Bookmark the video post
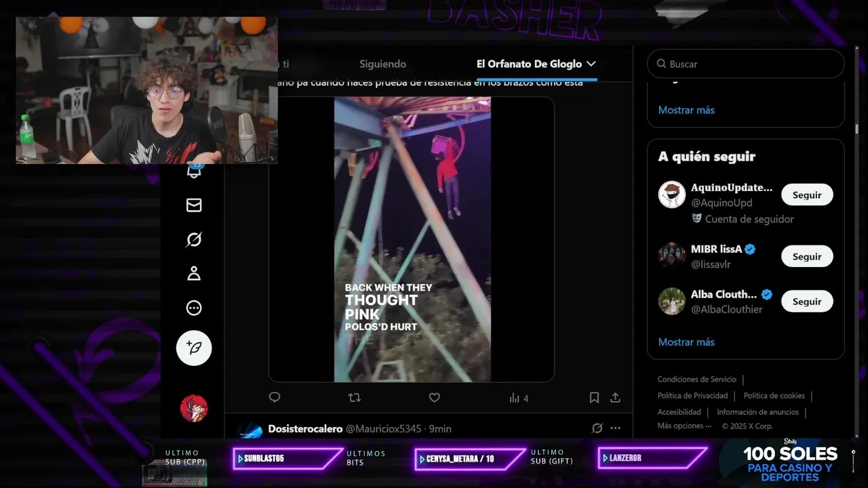The image size is (868, 488). [x=594, y=398]
